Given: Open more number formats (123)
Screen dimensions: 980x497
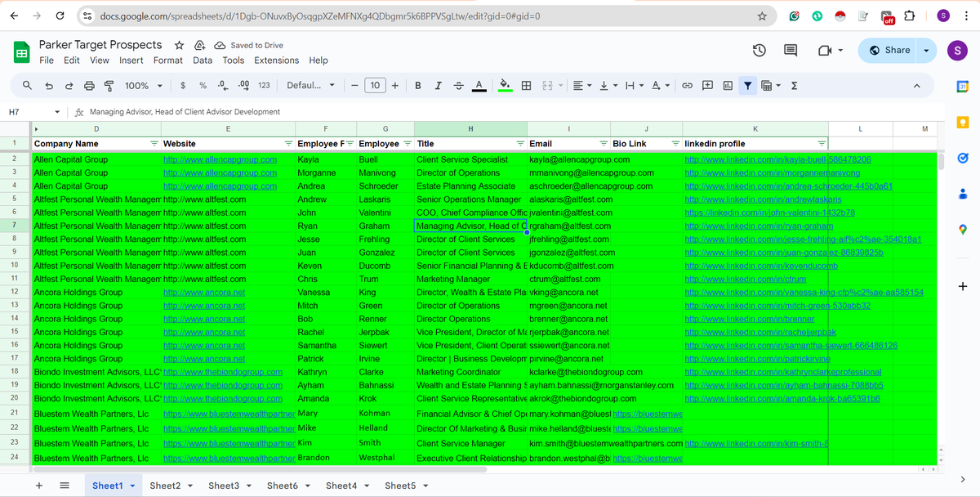Looking at the screenshot, I should tap(264, 85).
